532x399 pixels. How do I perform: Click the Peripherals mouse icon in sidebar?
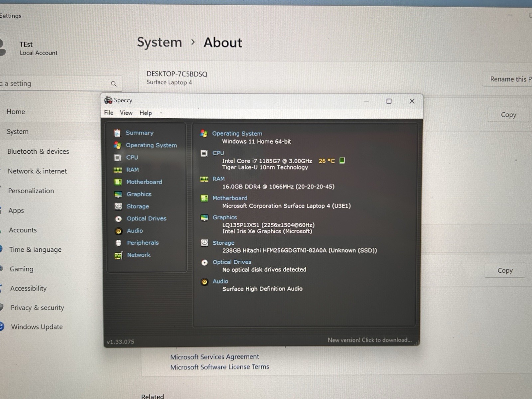coord(119,243)
